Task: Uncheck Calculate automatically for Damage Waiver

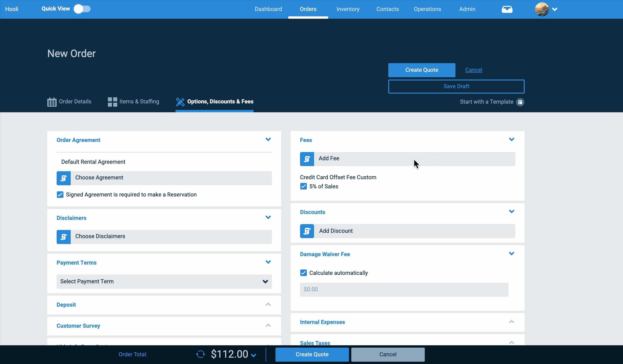Action: [x=303, y=273]
